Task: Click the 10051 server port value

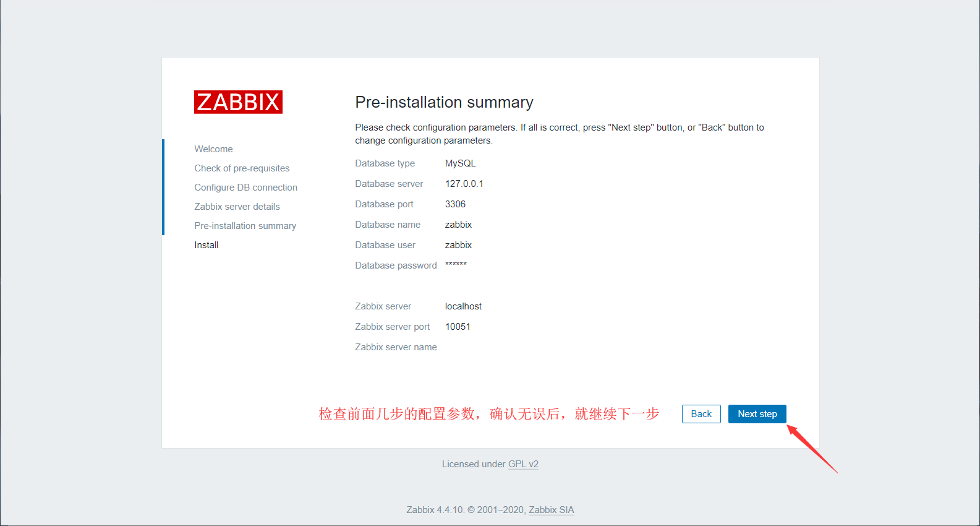Action: pyautogui.click(x=458, y=327)
